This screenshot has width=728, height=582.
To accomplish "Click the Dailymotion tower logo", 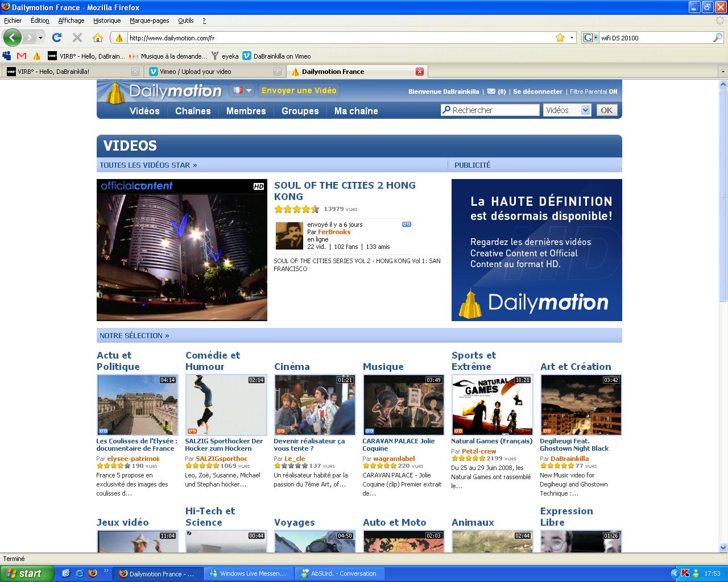I will (115, 93).
